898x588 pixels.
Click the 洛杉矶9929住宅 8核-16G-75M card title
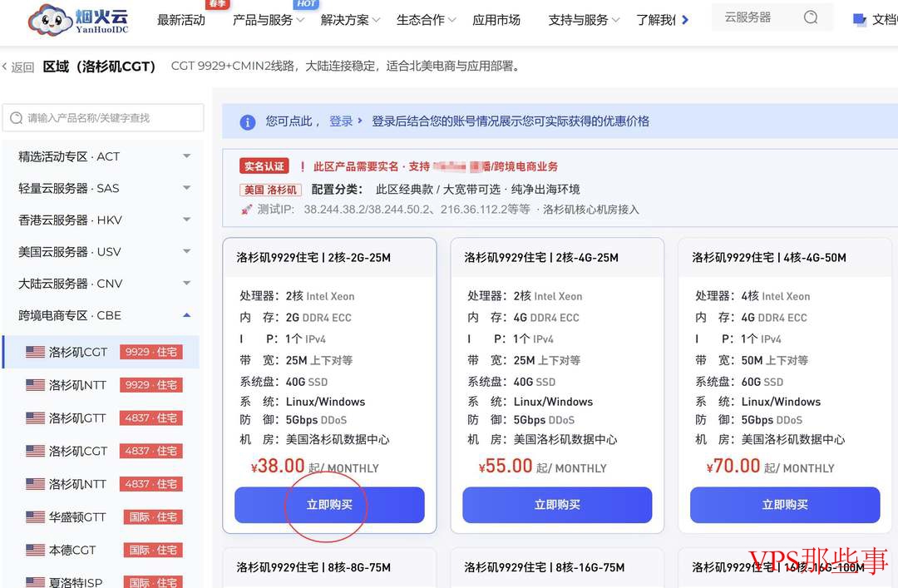[x=544, y=567]
